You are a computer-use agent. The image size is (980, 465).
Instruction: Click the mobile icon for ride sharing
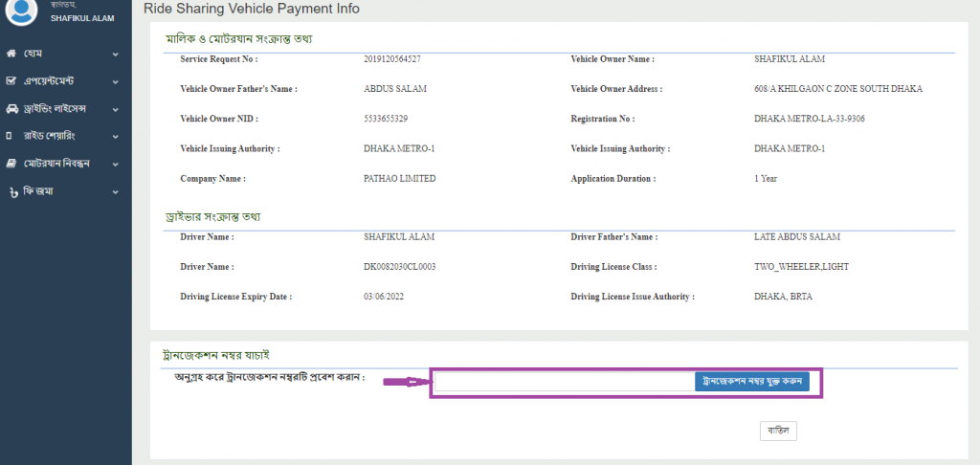click(10, 136)
